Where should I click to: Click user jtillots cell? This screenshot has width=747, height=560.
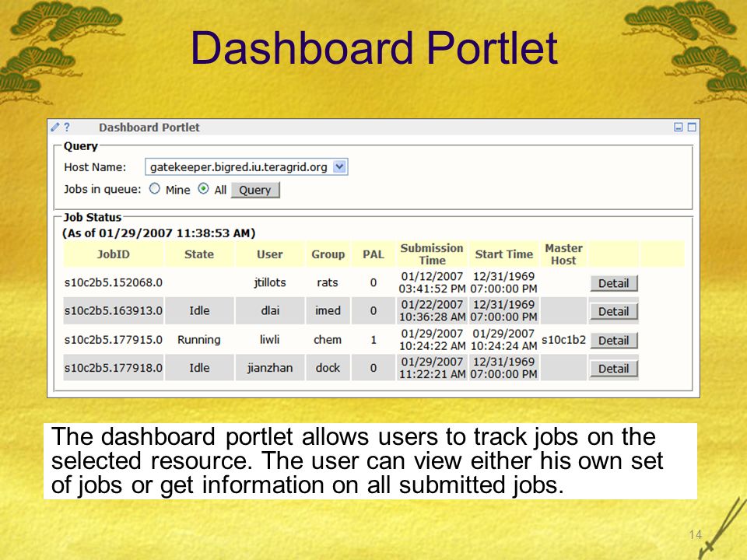[270, 282]
